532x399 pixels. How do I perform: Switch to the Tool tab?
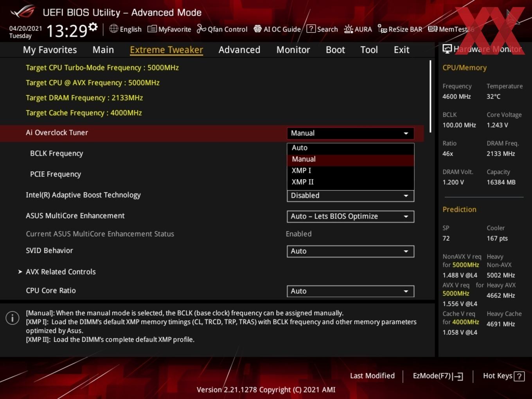click(369, 50)
